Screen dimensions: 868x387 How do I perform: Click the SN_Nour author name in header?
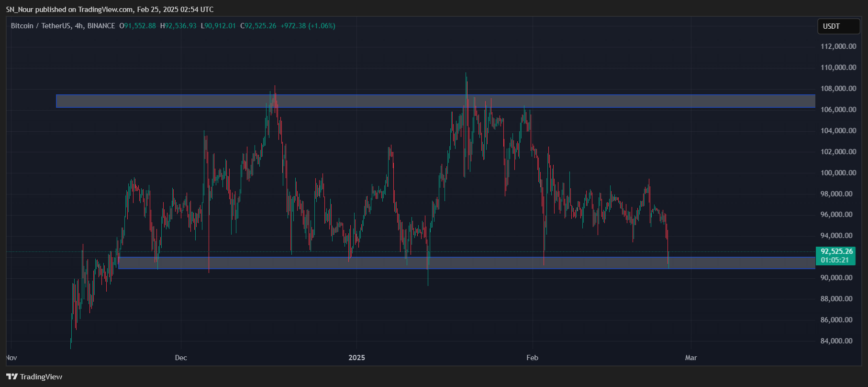(x=20, y=10)
